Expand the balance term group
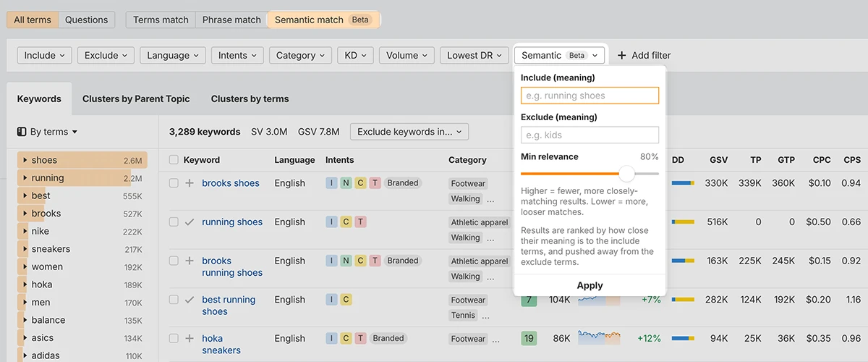 tap(25, 320)
